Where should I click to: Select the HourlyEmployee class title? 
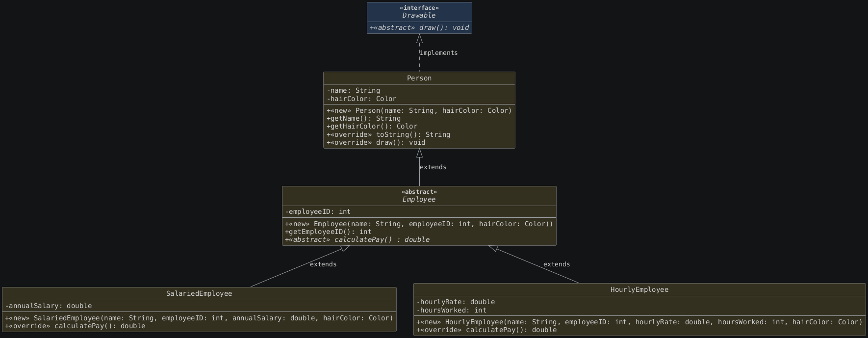click(639, 289)
